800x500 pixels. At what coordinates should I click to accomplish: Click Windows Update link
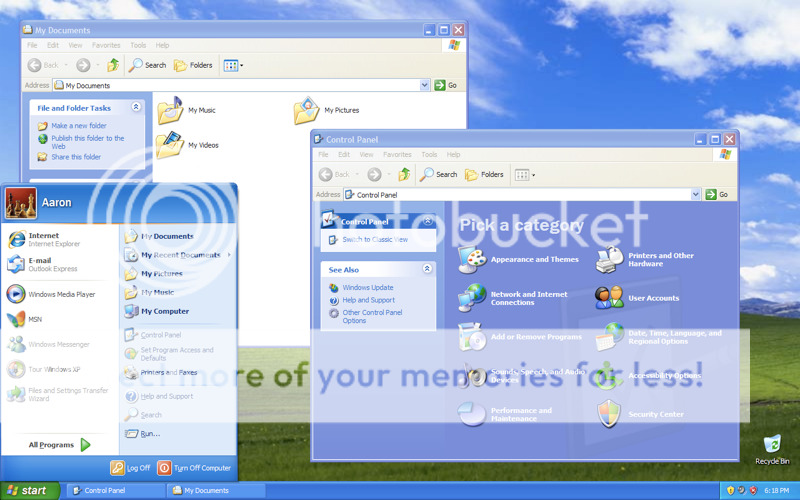pos(368,287)
